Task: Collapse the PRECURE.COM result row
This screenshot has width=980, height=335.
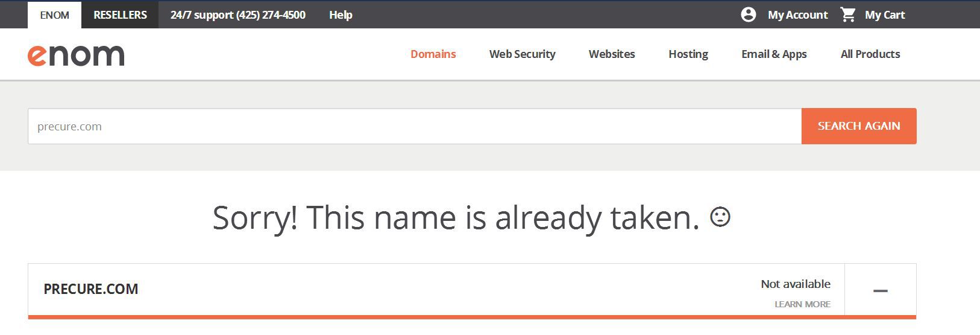Action: (880, 290)
